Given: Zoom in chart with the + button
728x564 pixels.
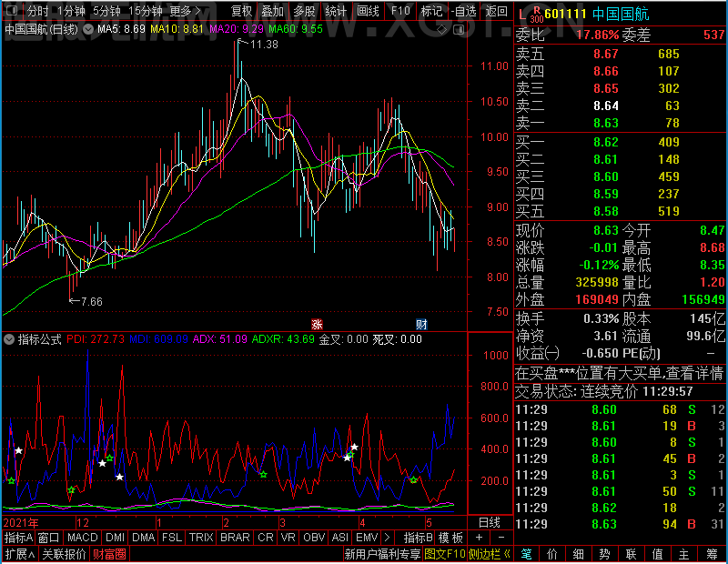Looking at the screenshot, I should click(x=480, y=538).
